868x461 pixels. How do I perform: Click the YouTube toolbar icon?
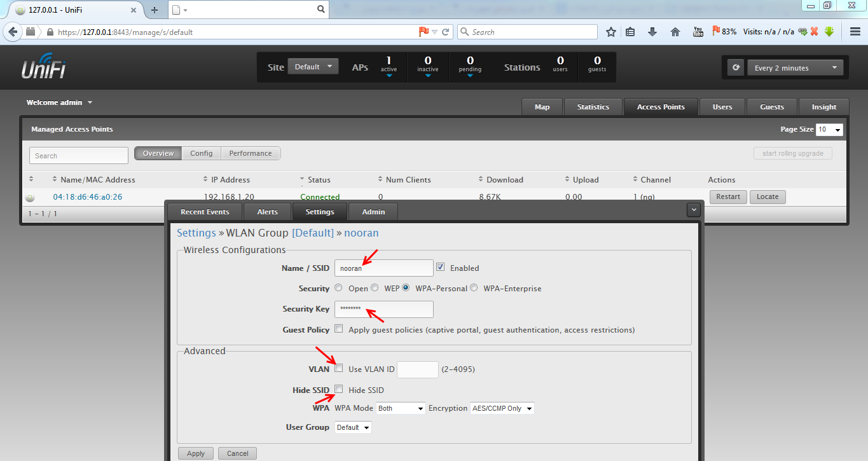click(698, 32)
